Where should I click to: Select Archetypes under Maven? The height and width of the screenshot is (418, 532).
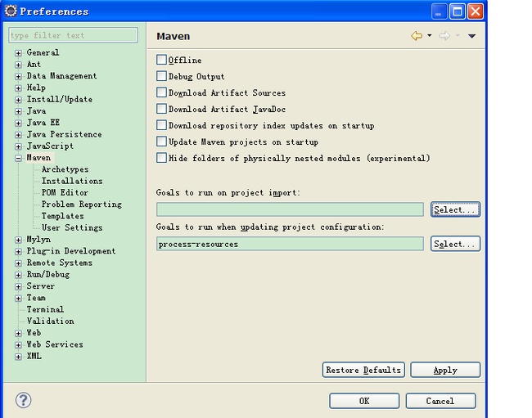tap(65, 169)
